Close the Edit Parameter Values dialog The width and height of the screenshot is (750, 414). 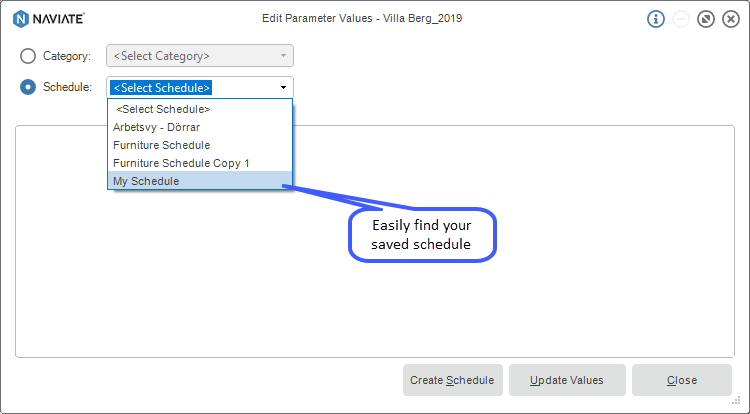pos(730,19)
